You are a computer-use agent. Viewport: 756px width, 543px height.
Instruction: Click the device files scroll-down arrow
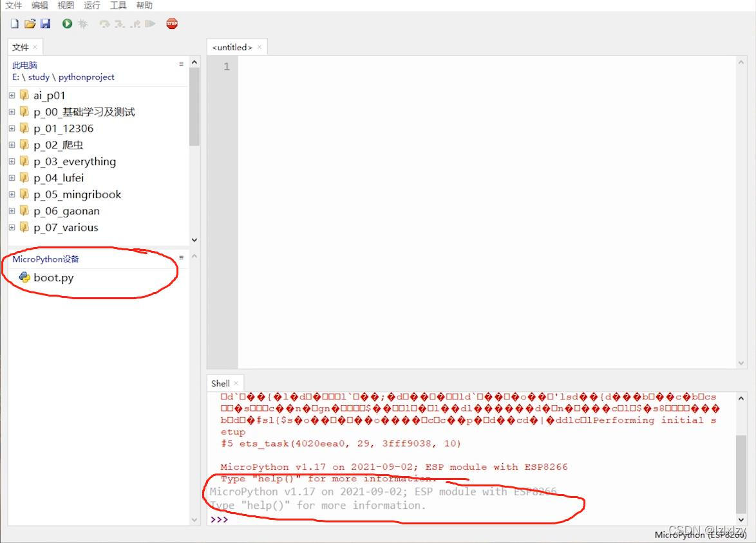(194, 519)
